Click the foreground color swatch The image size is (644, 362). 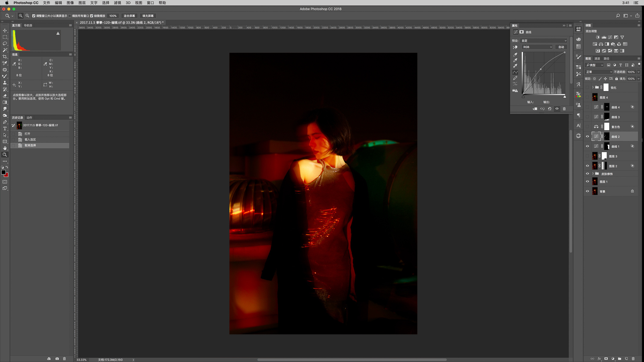tap(3, 172)
